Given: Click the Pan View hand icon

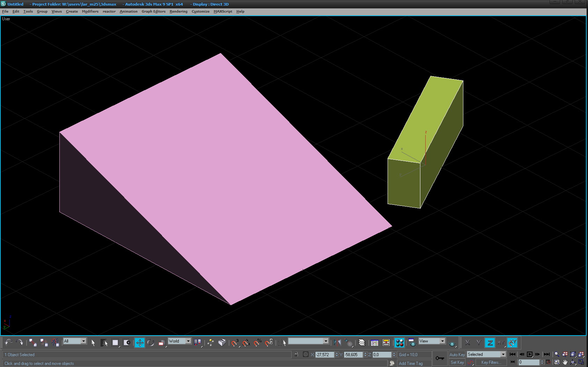Looking at the screenshot, I should 565,362.
